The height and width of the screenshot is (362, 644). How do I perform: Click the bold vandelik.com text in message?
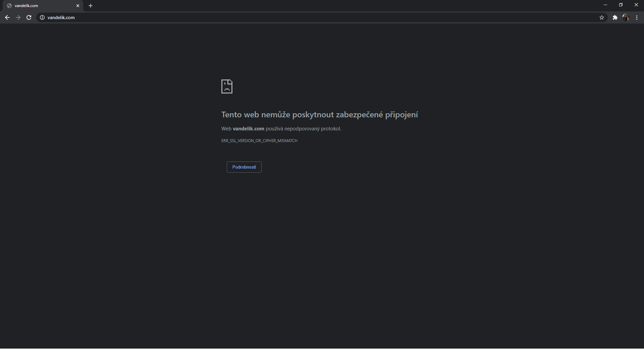(249, 129)
